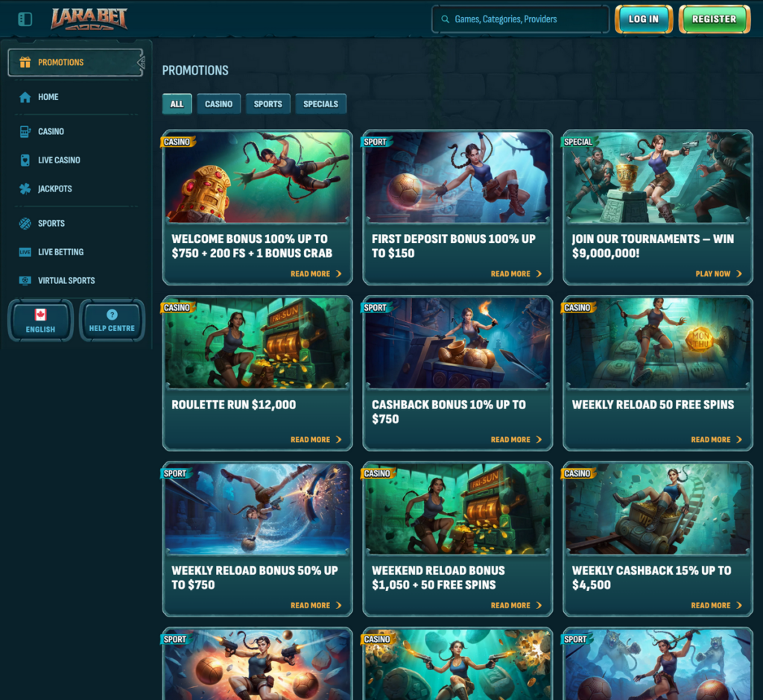Open the English language selector
This screenshot has height=700, width=763.
tap(40, 321)
